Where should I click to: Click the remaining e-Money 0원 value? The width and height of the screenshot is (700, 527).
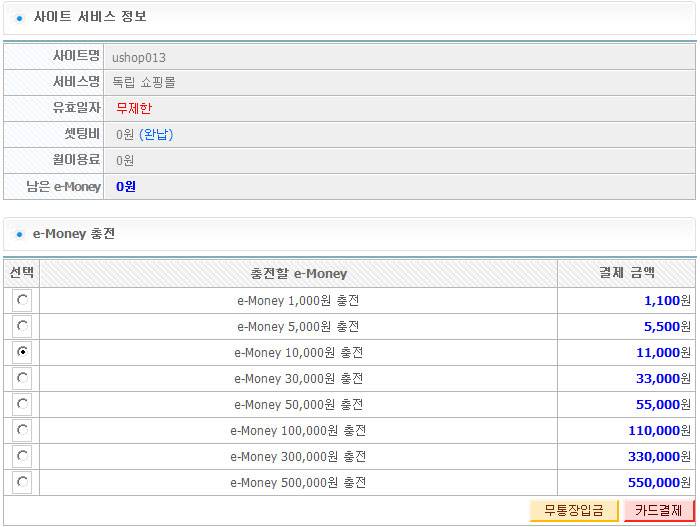(x=126, y=186)
